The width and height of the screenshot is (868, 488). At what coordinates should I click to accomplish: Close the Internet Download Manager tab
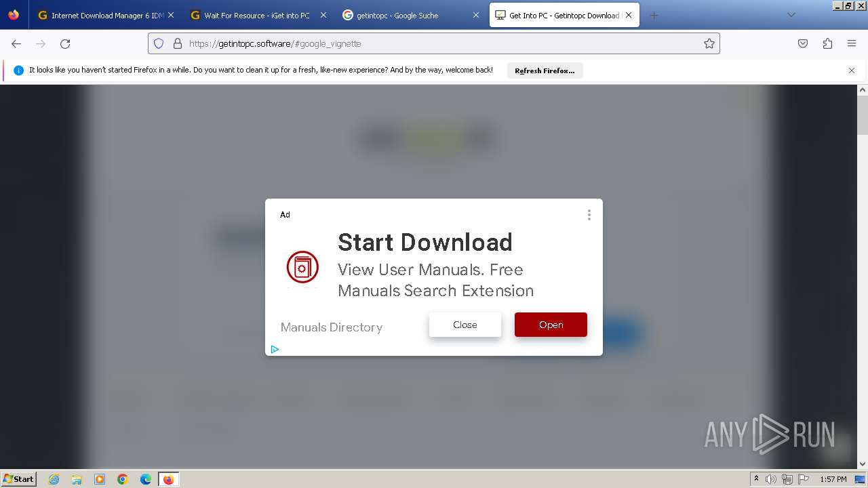tap(171, 15)
